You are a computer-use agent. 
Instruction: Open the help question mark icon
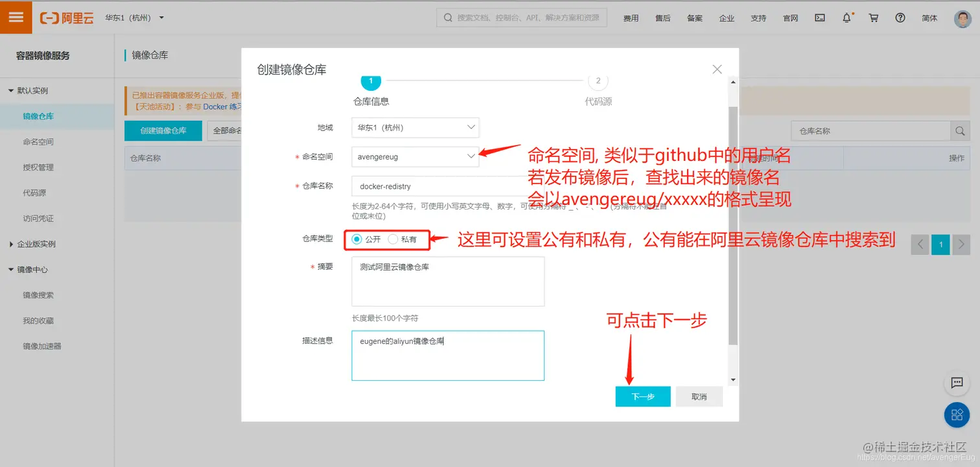point(900,18)
